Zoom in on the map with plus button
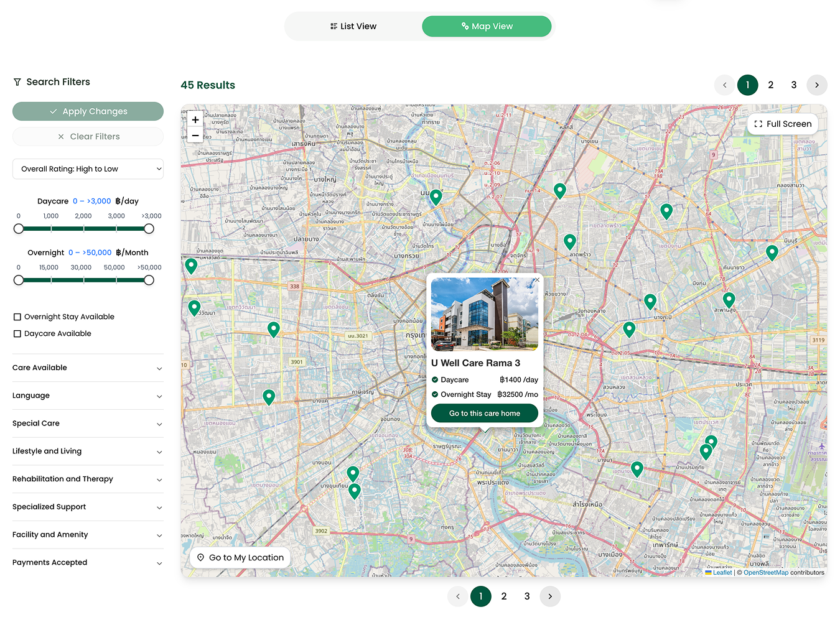The image size is (840, 630). 195,120
